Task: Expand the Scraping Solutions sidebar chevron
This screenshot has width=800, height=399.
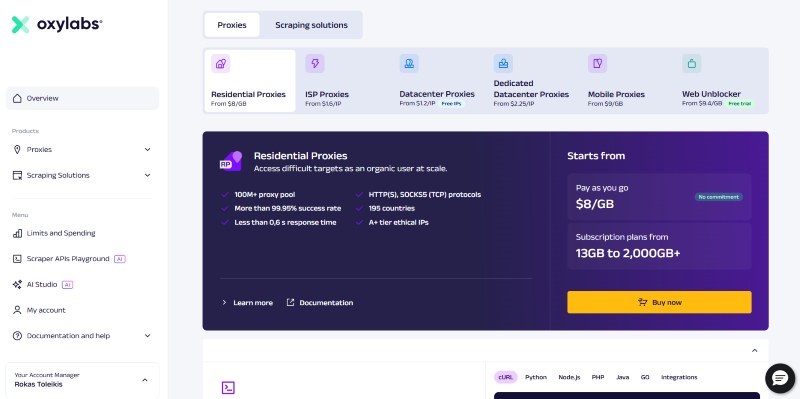Action: point(147,175)
